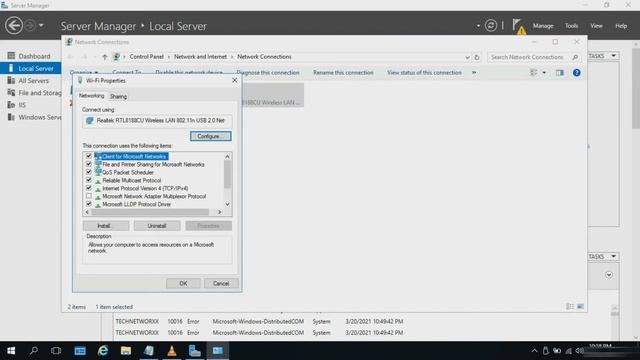The width and height of the screenshot is (640, 360).
Task: Open the change view dropdown arrow
Action: point(544,73)
